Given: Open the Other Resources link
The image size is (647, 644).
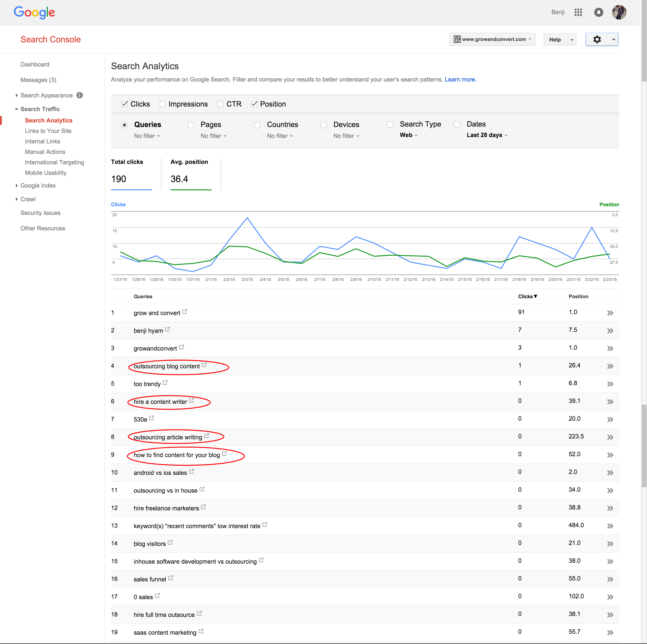Looking at the screenshot, I should coord(43,229).
